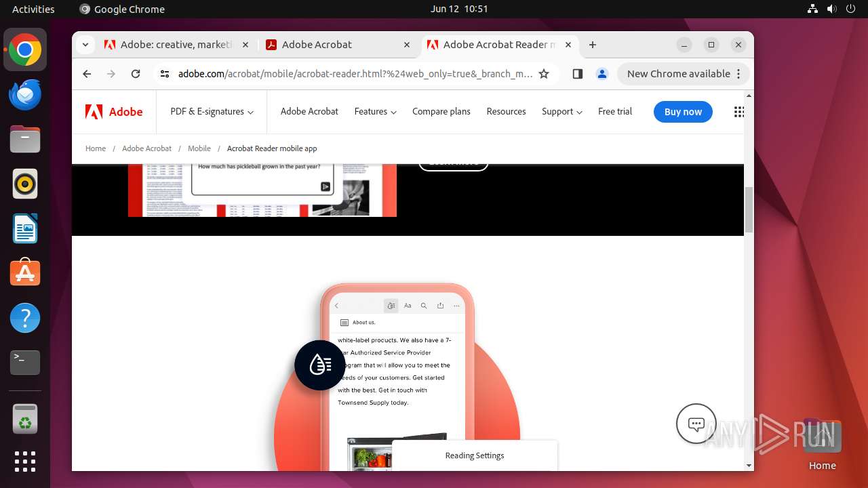Open the Activities overview
This screenshot has height=488, width=868.
tap(33, 9)
